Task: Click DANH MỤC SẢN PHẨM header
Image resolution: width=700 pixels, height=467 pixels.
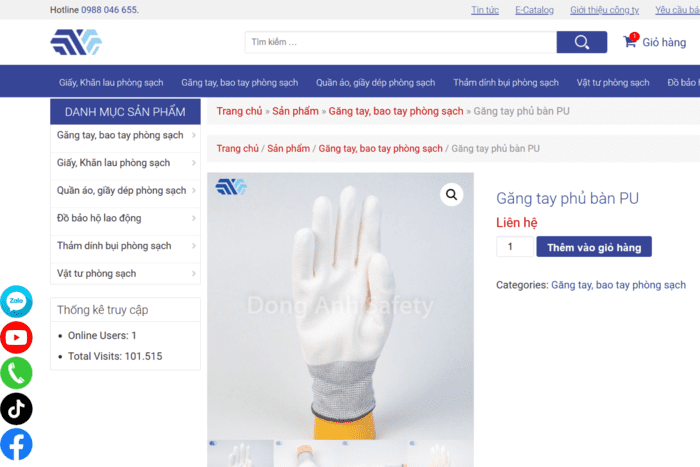Action: 125,112
